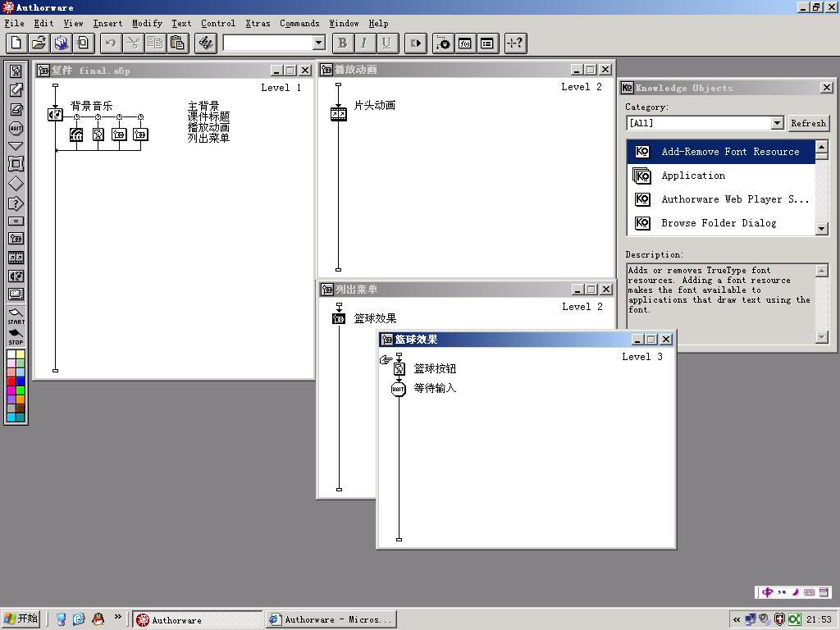Select the Calculation icon in the palette
The height and width of the screenshot is (630, 840).
[16, 221]
